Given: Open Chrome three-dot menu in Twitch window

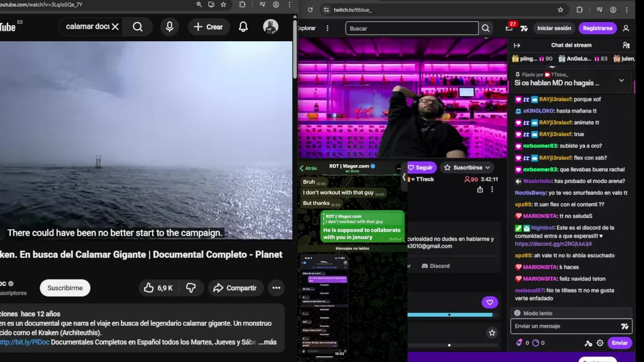Looking at the screenshot, I should tap(626, 10).
